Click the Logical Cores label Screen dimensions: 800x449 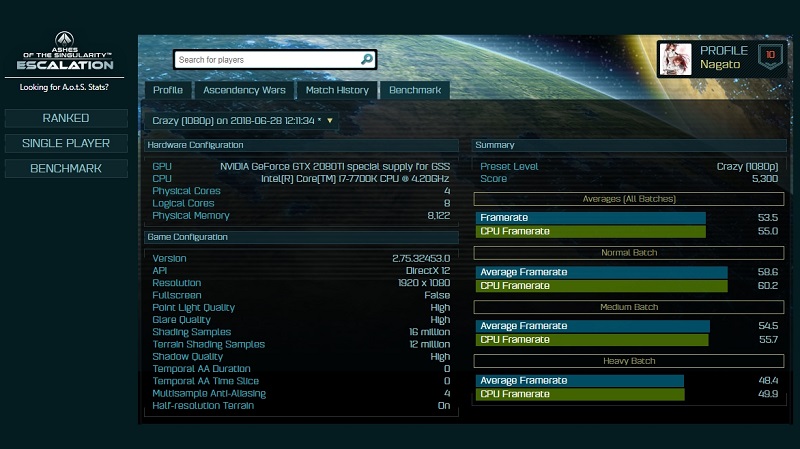(x=183, y=204)
